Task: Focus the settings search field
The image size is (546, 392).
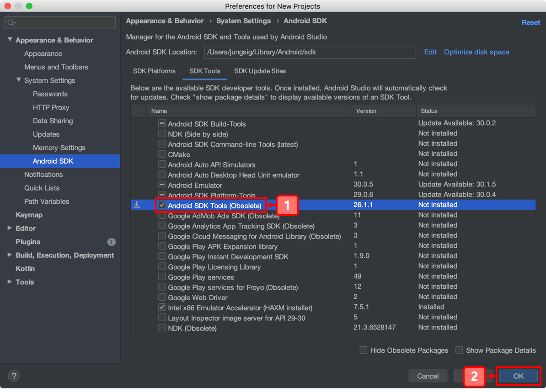Action: pos(60,22)
